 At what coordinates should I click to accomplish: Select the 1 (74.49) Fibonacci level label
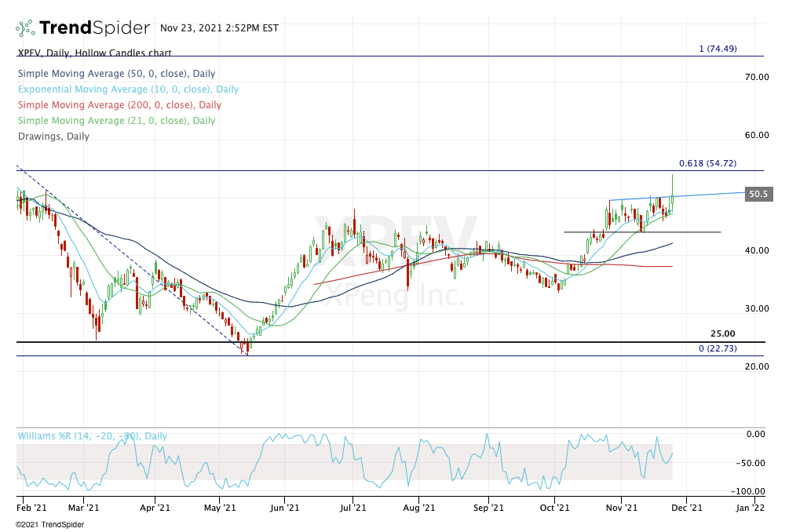click(x=718, y=49)
